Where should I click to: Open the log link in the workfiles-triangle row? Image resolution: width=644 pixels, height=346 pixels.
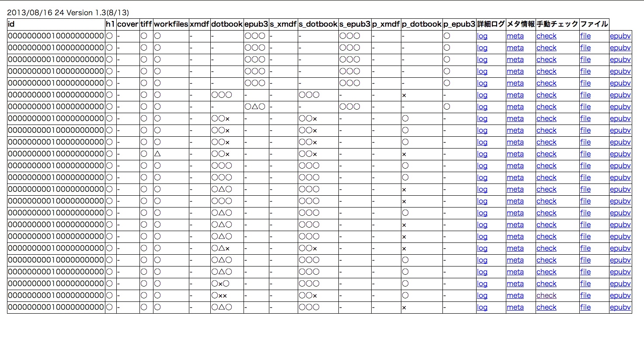point(482,154)
